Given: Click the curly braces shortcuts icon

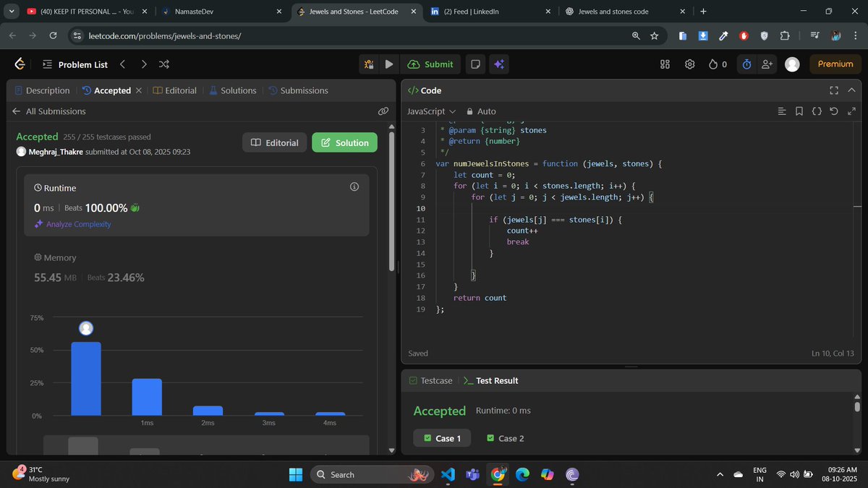Looking at the screenshot, I should (x=817, y=111).
